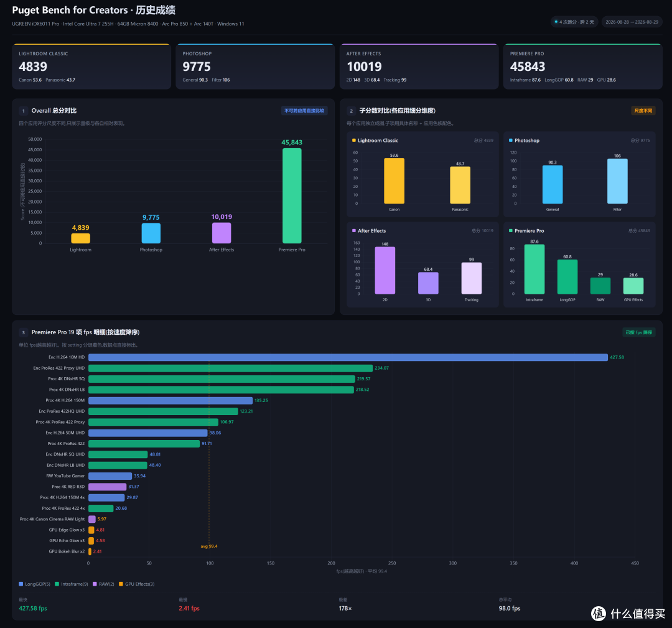This screenshot has height=628, width=672.
Task: Click the '98.0 fps' overall average value
Action: pos(510,608)
